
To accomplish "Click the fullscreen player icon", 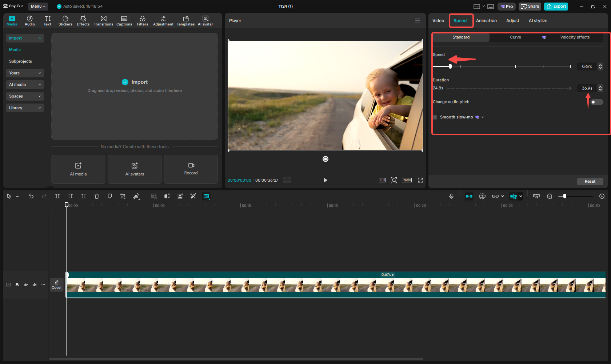I will pyautogui.click(x=420, y=180).
